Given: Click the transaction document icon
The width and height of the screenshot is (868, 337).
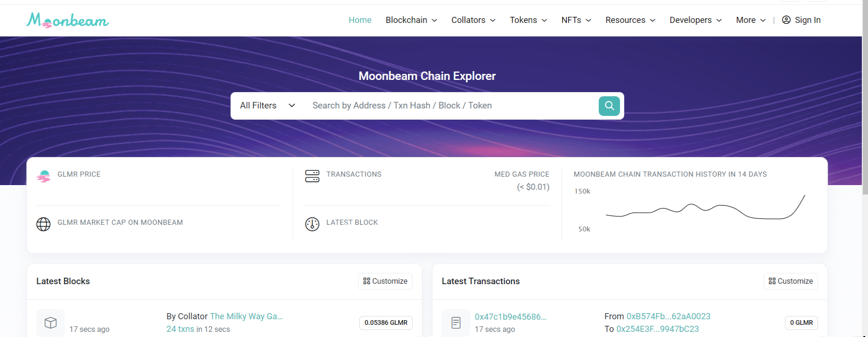Looking at the screenshot, I should coord(456,323).
